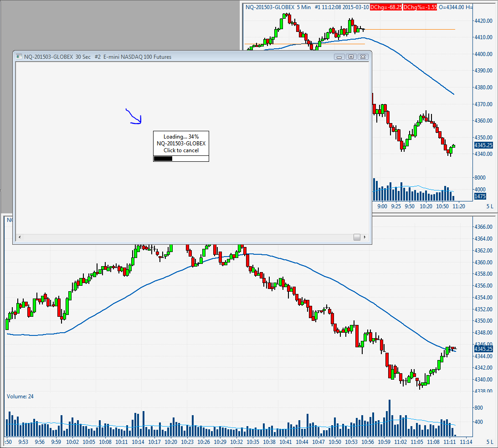Click the 10:32 time label in the bottom chart
Viewport: 498px width, 448px height.
236,442
